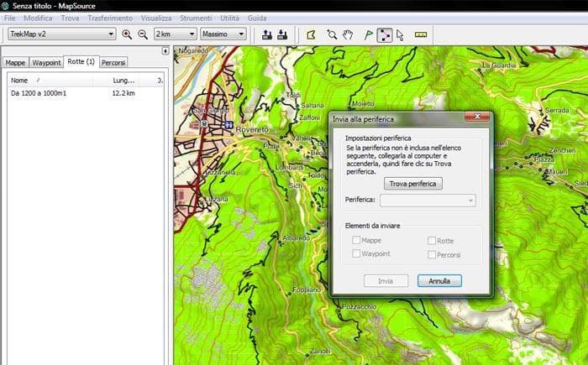Close the Invia alla periferica dialog
This screenshot has width=588, height=365.
(x=477, y=117)
